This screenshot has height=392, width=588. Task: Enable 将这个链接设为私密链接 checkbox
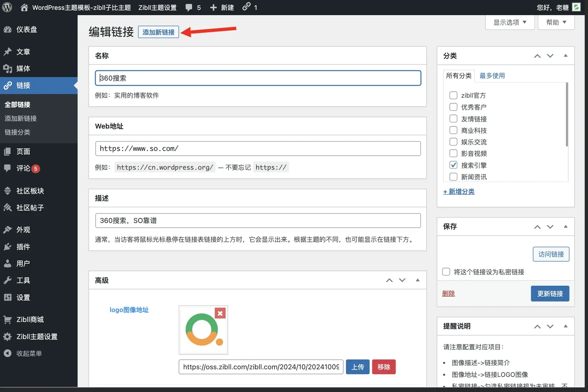[446, 272]
